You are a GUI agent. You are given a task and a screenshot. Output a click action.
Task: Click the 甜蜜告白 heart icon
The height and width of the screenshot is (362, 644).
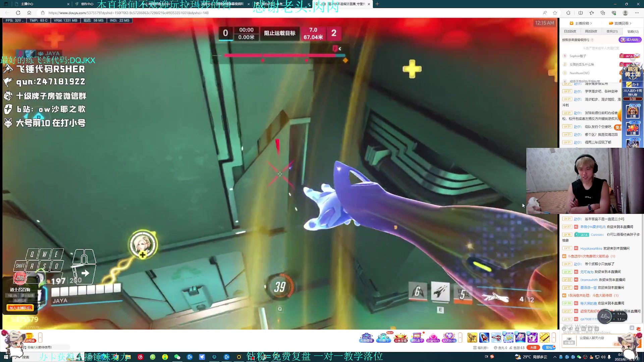click(433, 338)
